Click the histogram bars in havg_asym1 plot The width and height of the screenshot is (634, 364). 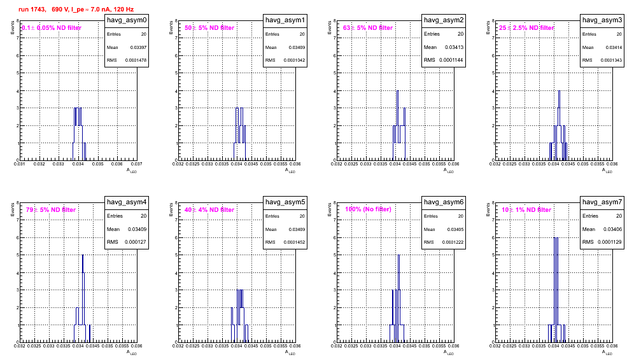(240, 134)
